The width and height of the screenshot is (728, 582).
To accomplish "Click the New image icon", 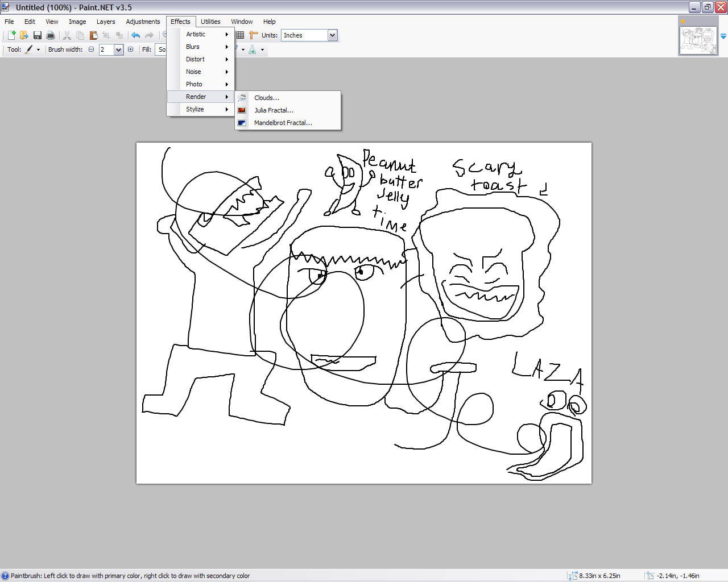I will point(11,35).
